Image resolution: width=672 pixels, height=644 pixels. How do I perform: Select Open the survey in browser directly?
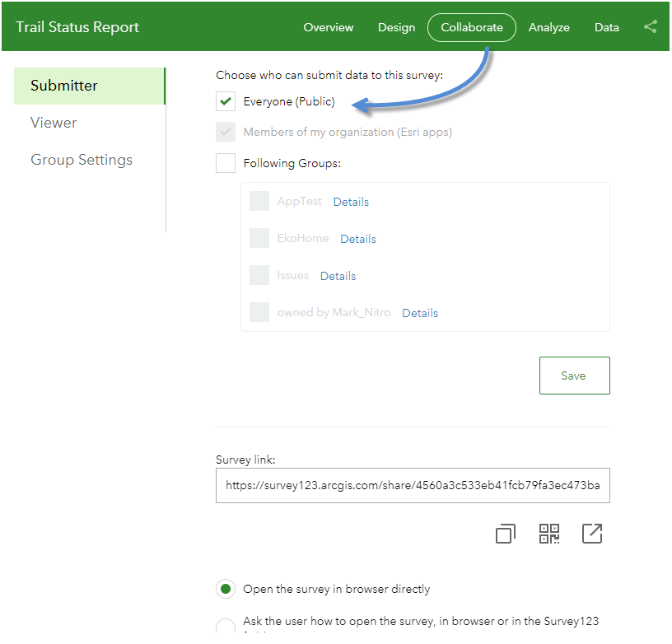pyautogui.click(x=226, y=589)
